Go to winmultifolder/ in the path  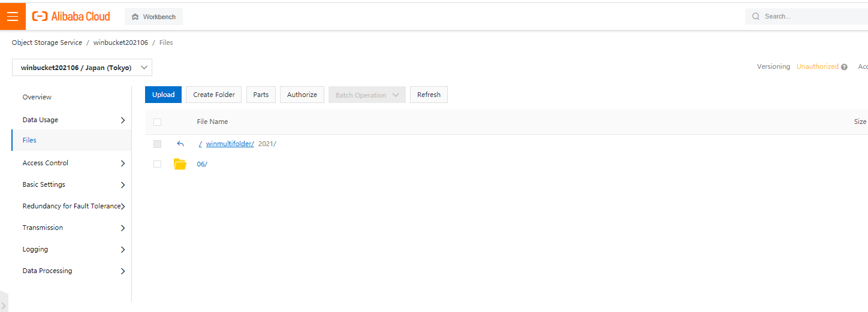[230, 144]
